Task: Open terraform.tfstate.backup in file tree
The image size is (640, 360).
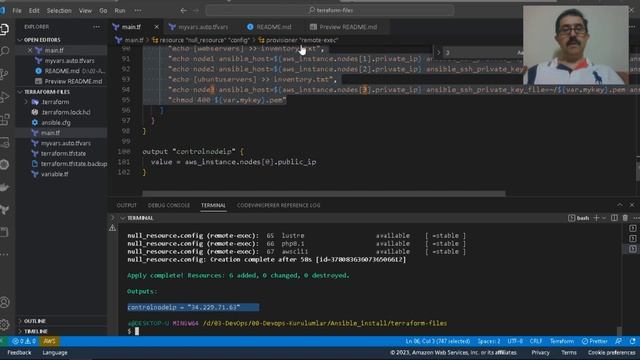Action: coord(73,164)
